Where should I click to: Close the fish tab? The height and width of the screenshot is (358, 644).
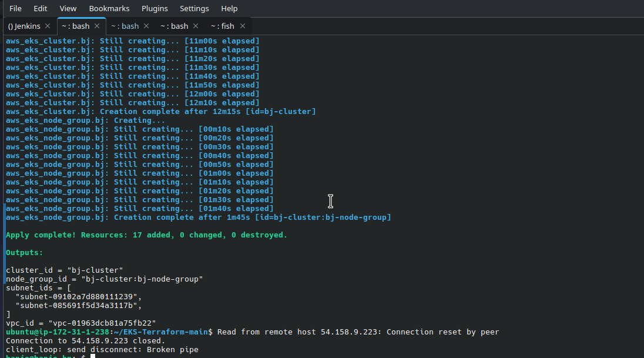243,26
